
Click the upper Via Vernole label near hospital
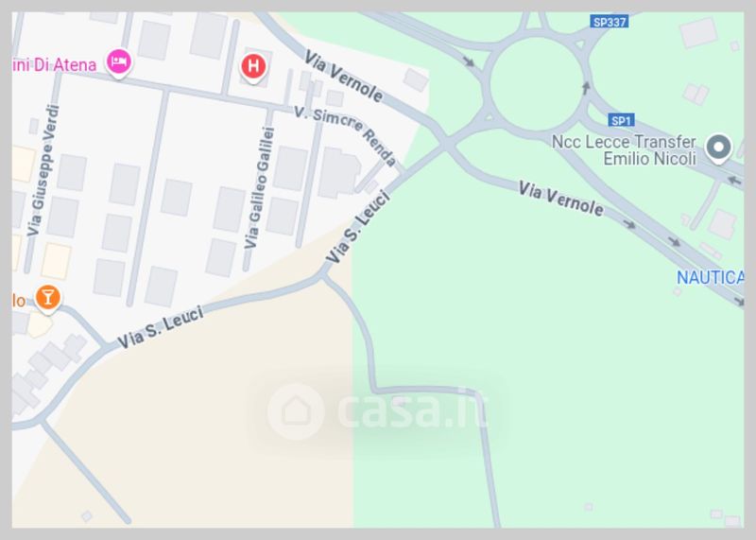click(343, 77)
